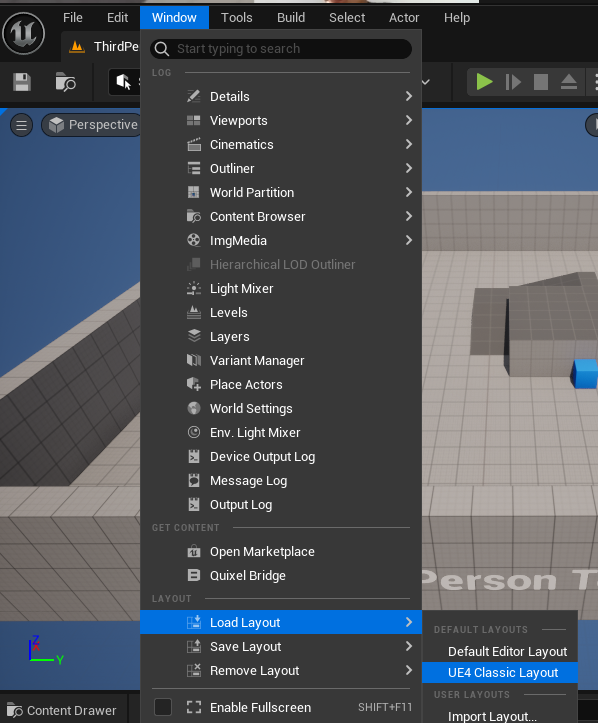598x723 pixels.
Task: Open the File menu
Action: pos(73,18)
